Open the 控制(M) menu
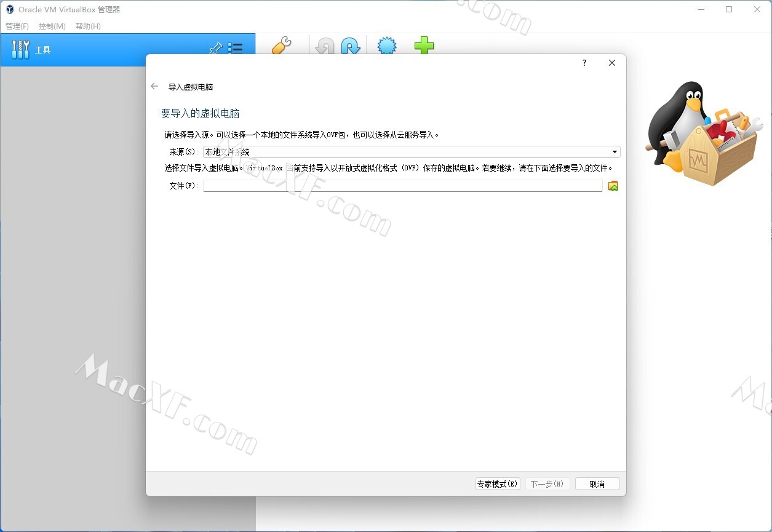The height and width of the screenshot is (532, 772). [52, 26]
